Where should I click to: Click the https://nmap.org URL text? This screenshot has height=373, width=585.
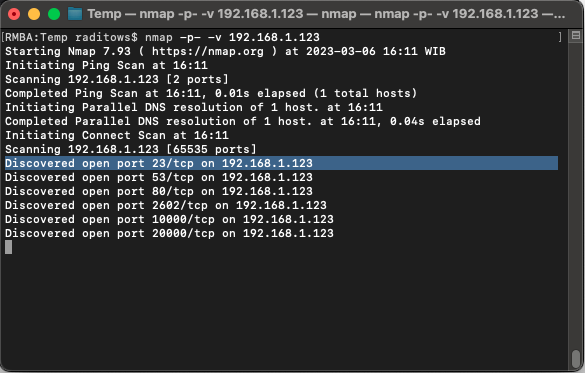(x=207, y=51)
